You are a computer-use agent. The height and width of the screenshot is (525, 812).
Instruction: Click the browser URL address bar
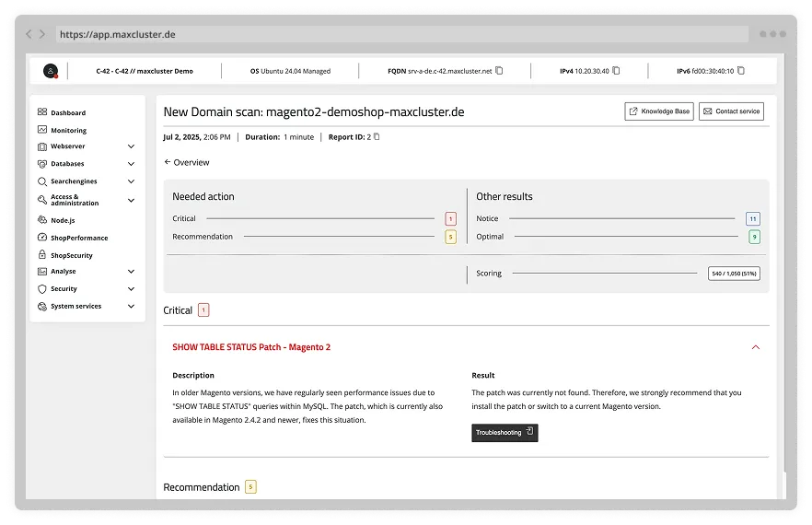pos(401,34)
